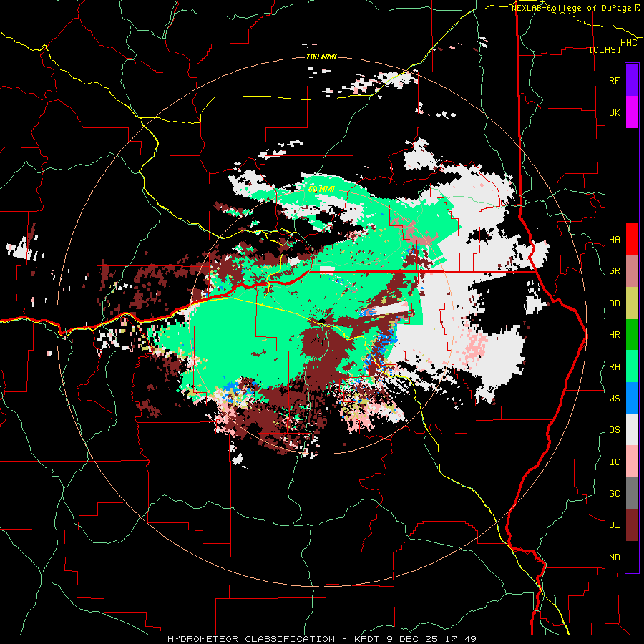Click the 50 NMI range ring label

[321, 189]
